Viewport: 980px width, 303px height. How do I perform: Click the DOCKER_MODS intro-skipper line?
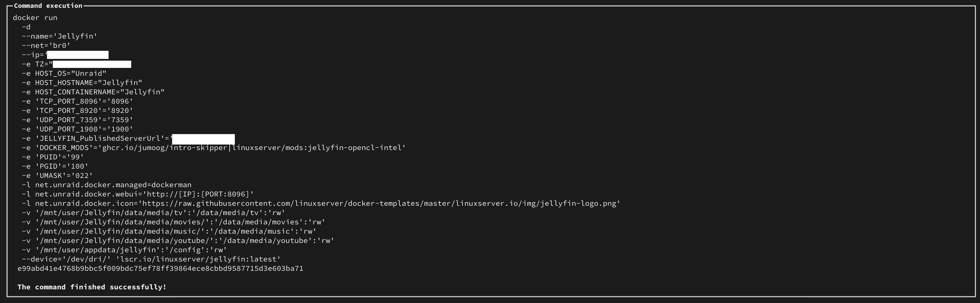213,147
